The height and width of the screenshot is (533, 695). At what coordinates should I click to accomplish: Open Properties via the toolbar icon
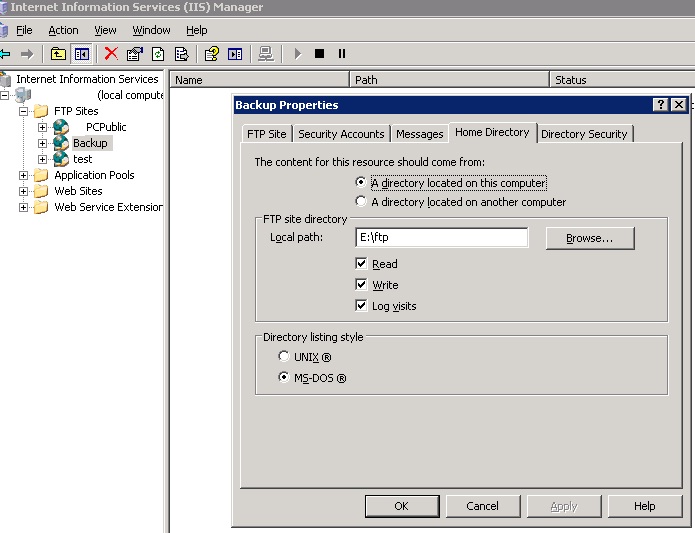tap(134, 54)
